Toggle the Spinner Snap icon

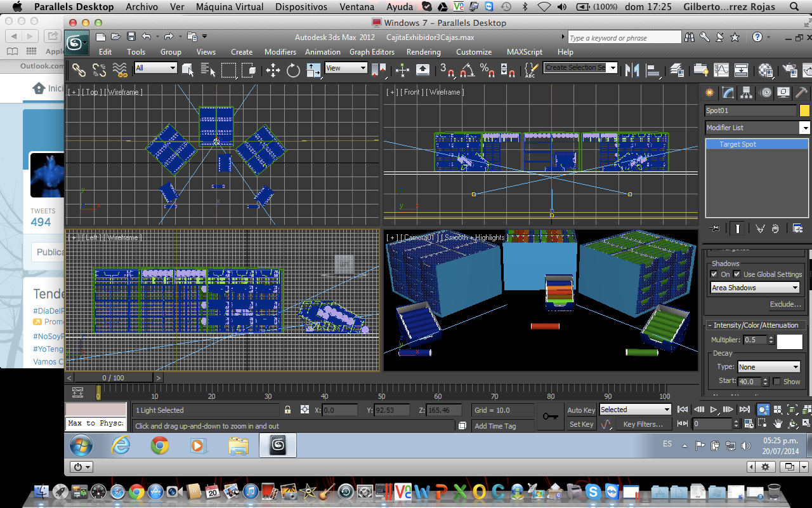coord(507,70)
